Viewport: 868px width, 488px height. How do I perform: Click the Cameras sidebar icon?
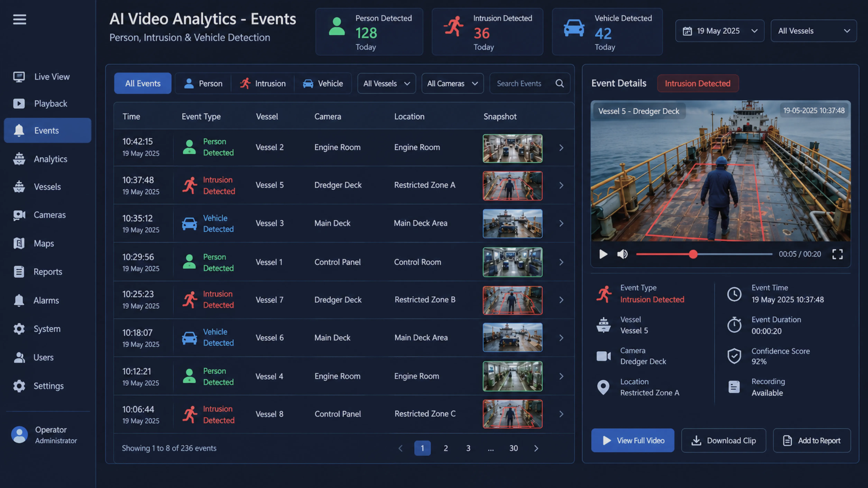[19, 215]
